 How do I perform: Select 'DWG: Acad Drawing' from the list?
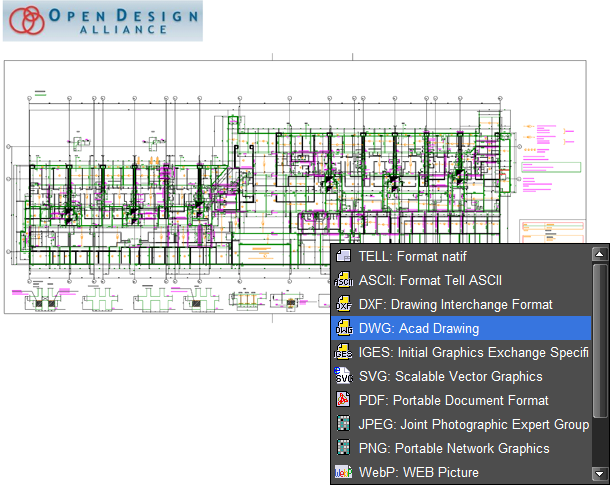coord(418,328)
